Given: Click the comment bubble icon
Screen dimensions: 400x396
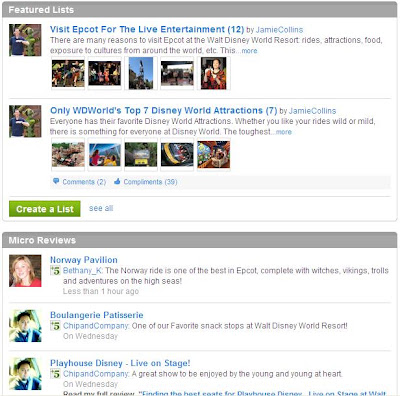Looking at the screenshot, I should coord(56,181).
